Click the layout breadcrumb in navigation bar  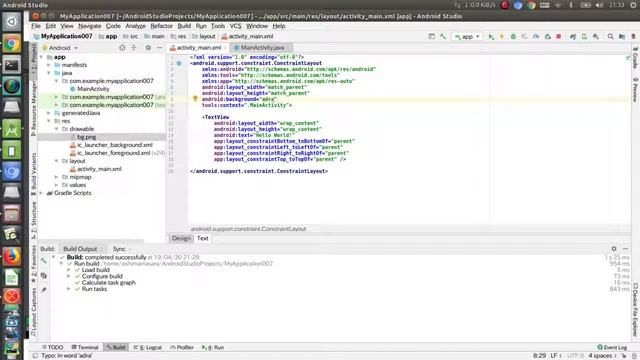[x=204, y=36]
